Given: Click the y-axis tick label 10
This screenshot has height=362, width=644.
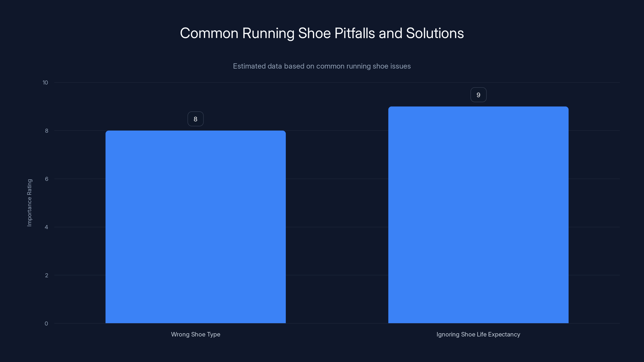Looking at the screenshot, I should pos(45,82).
